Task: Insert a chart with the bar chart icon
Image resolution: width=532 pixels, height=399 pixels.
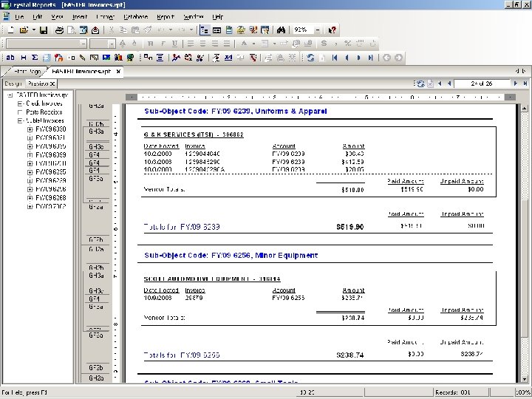Action: tap(118, 58)
